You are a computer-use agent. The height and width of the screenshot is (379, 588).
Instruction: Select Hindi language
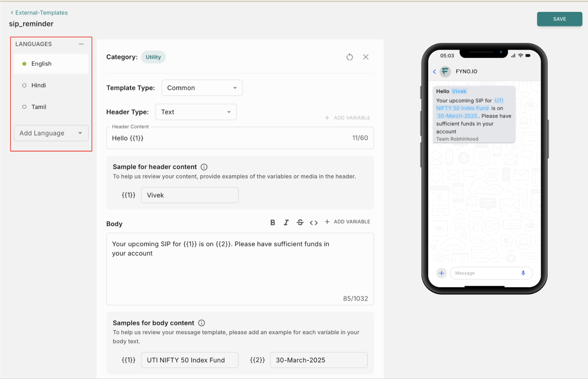tap(51, 85)
